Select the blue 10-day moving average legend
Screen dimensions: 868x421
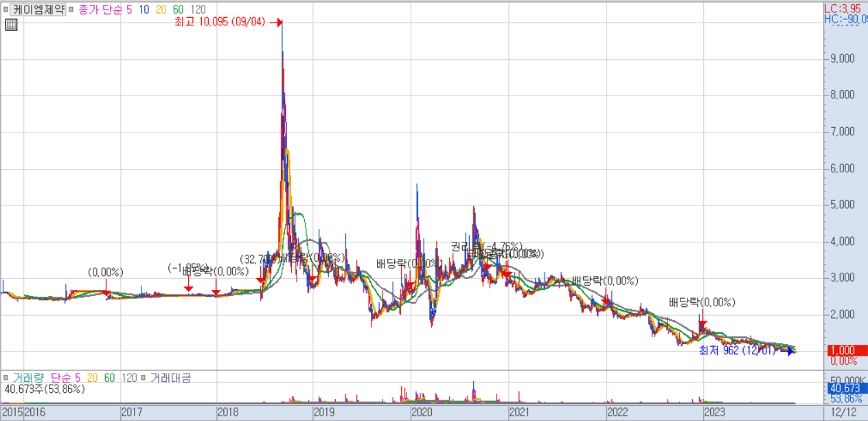click(144, 10)
